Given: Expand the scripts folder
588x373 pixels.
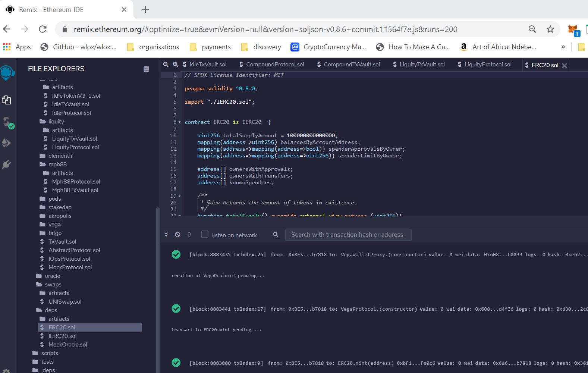Looking at the screenshot, I should point(45,353).
